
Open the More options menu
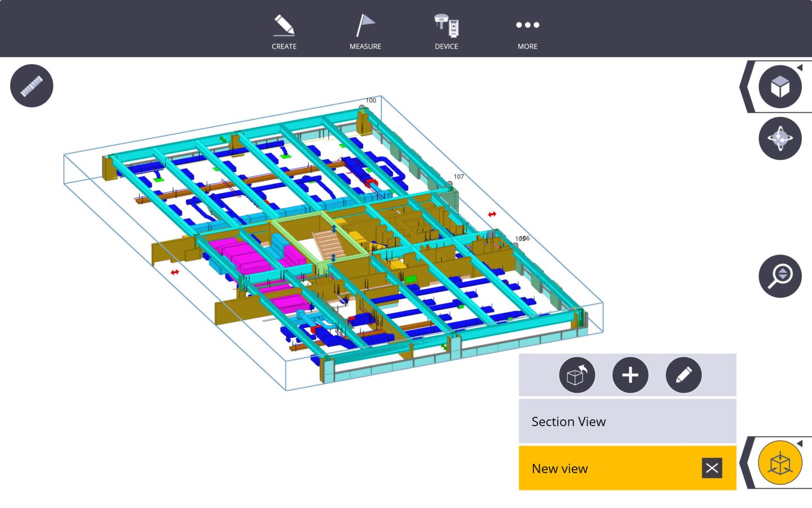pyautogui.click(x=527, y=31)
